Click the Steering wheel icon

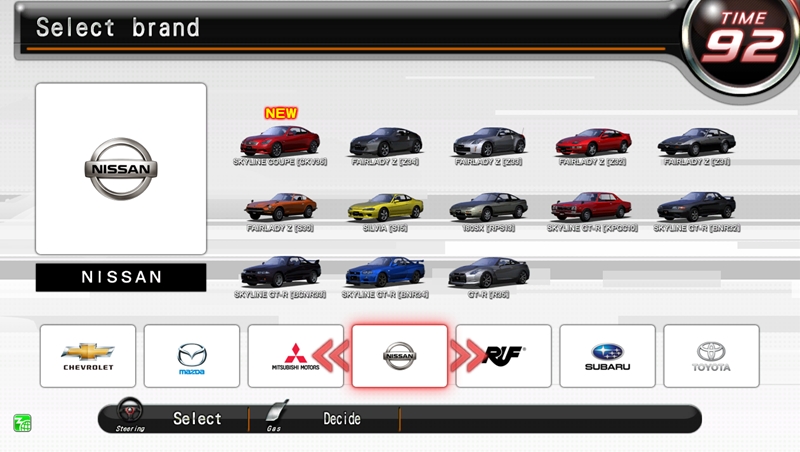[x=130, y=411]
